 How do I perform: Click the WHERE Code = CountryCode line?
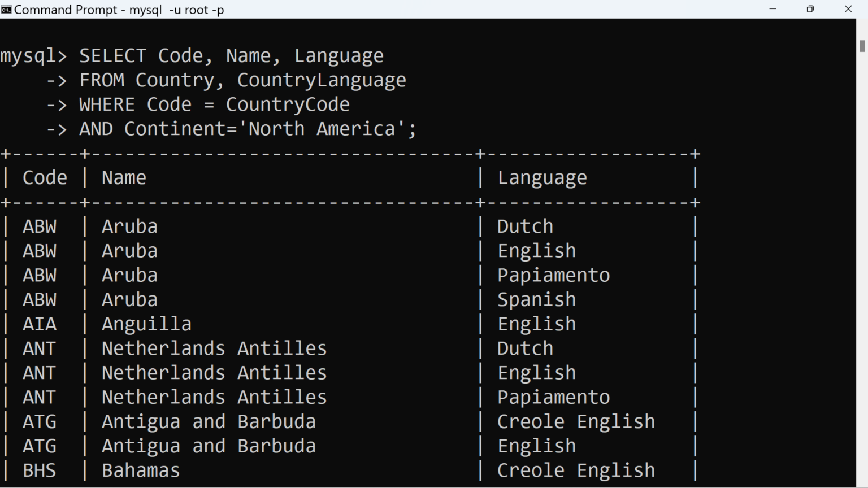tap(215, 104)
